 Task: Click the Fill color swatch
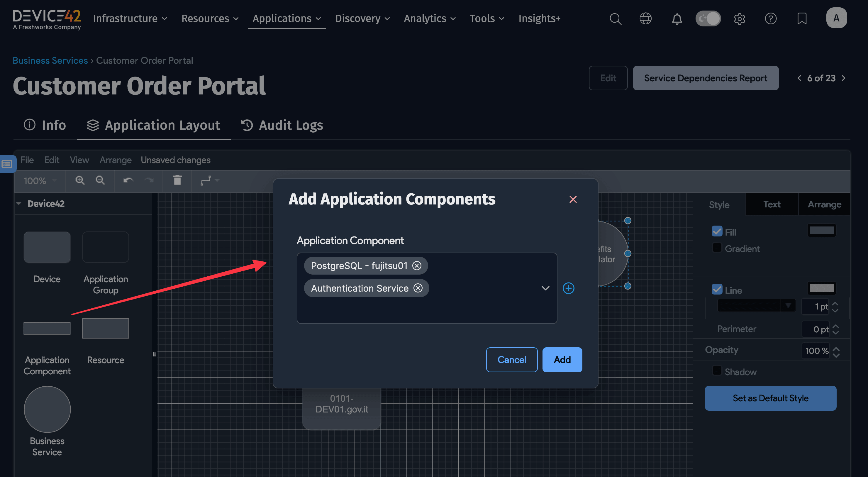(x=822, y=230)
